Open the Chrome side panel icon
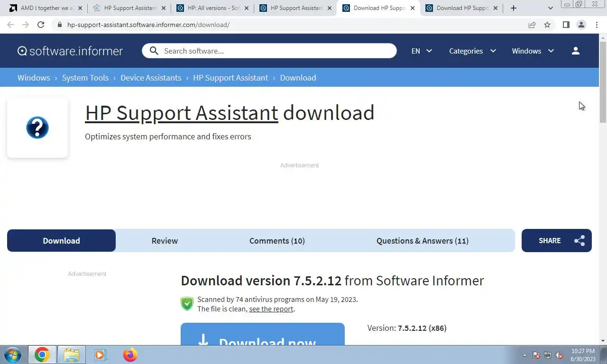 [x=566, y=25]
